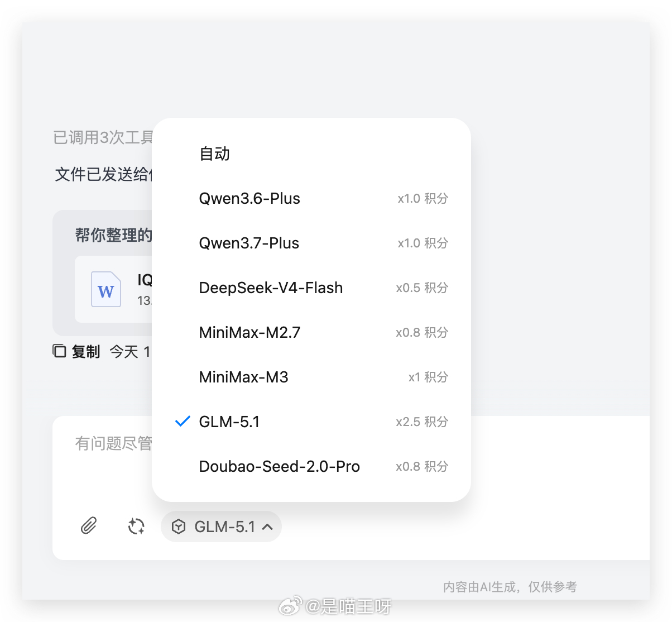This screenshot has width=672, height=622.
Task: Select the checked GLM-5.1 option
Action: pos(311,422)
